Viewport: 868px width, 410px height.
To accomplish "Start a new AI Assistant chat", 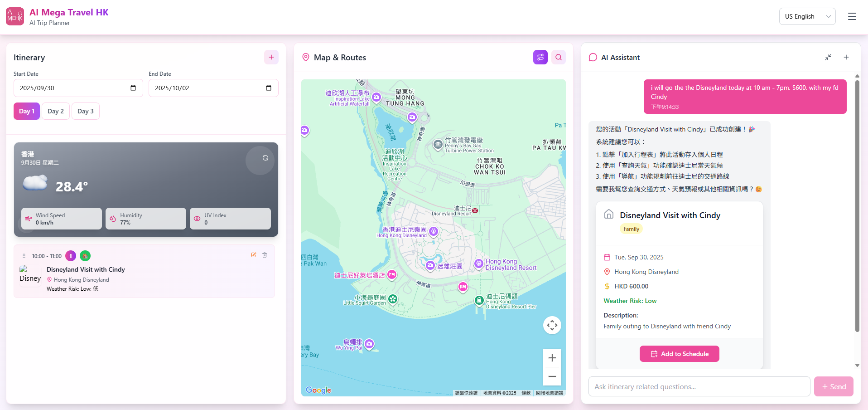I will point(846,57).
